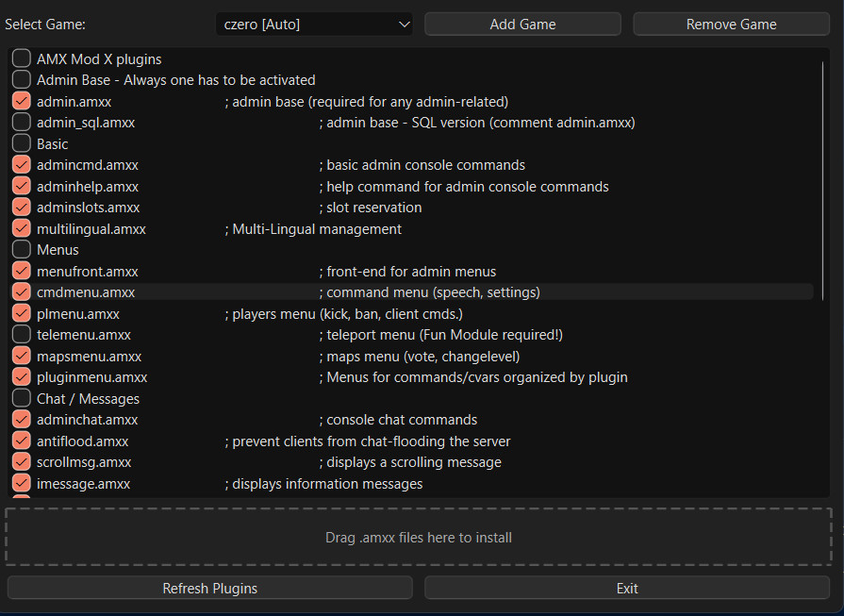Click Refresh Plugins
Screen dimensions: 844x616
click(x=209, y=588)
